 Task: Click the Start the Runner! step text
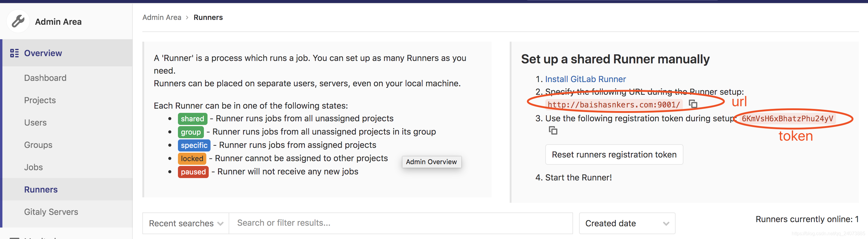pyautogui.click(x=578, y=177)
